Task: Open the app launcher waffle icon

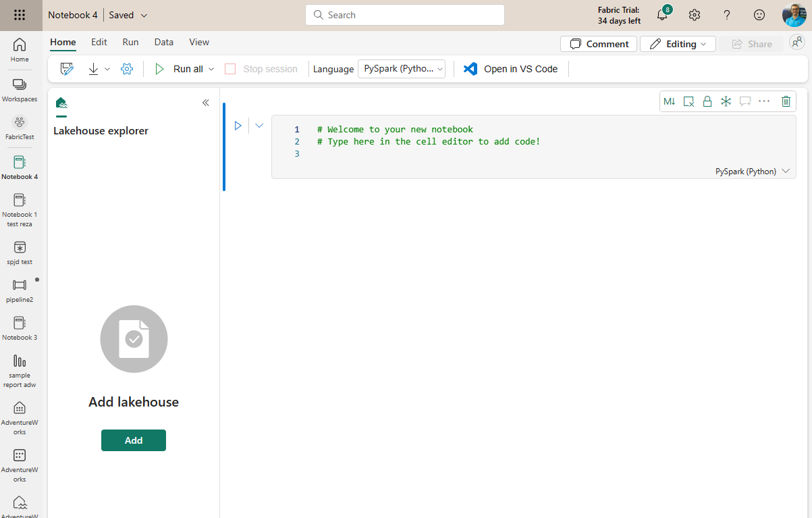Action: 20,15
